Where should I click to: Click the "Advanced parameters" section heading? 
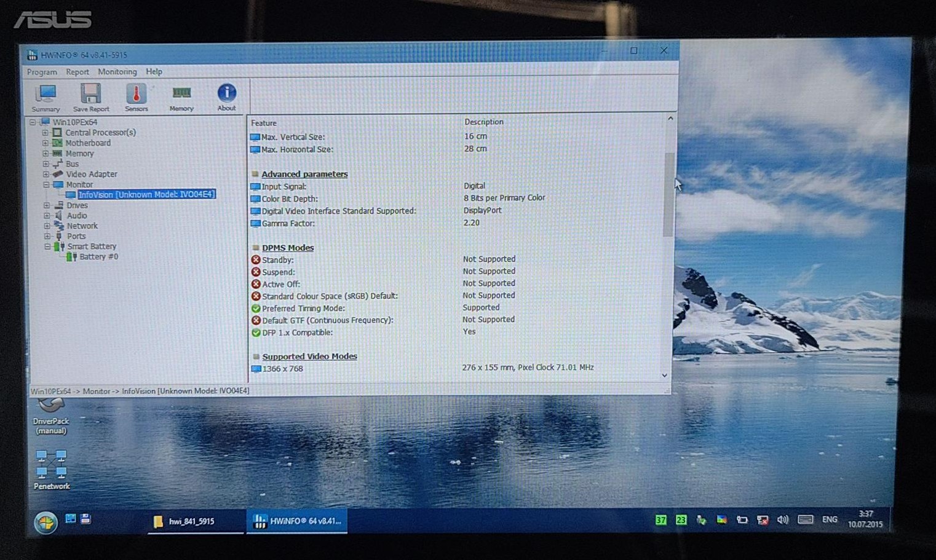304,175
